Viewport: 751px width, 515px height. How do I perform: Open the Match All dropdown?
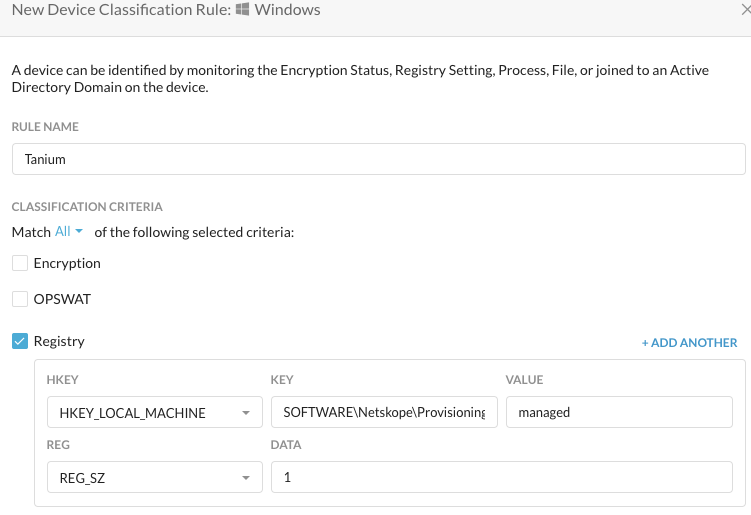pos(69,231)
